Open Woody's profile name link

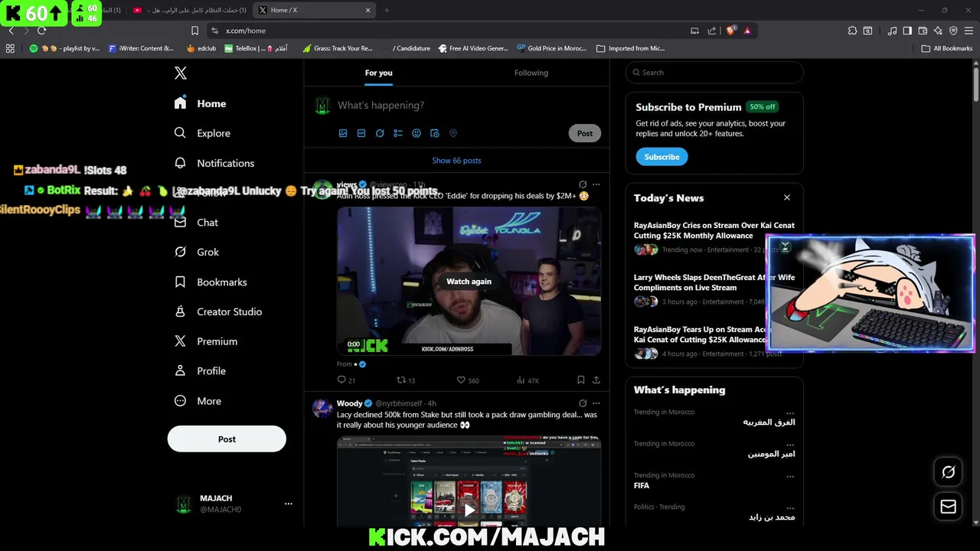(x=349, y=403)
